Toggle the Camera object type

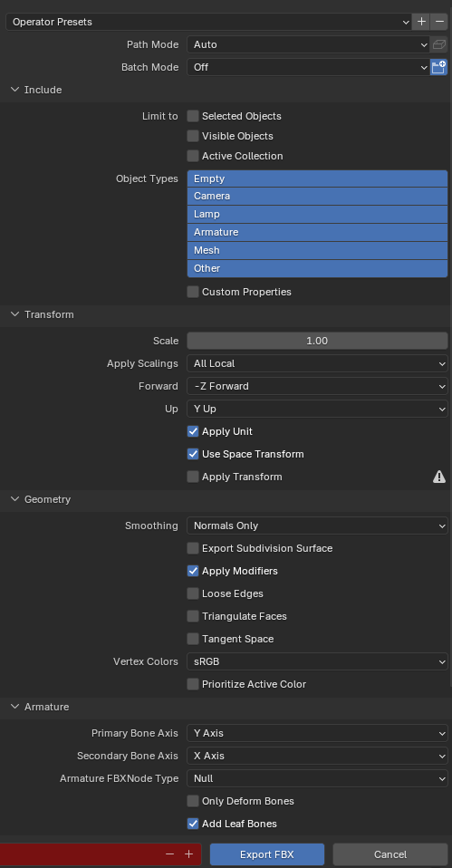click(x=317, y=196)
